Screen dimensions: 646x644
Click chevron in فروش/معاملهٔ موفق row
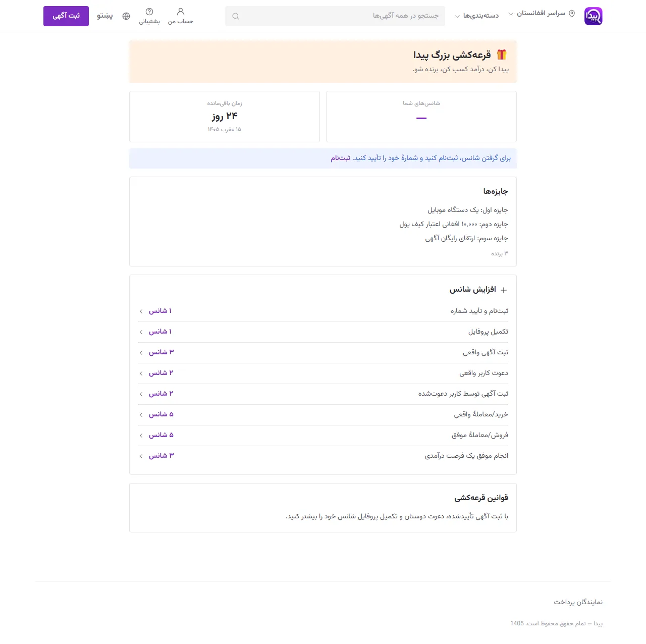[x=141, y=436]
